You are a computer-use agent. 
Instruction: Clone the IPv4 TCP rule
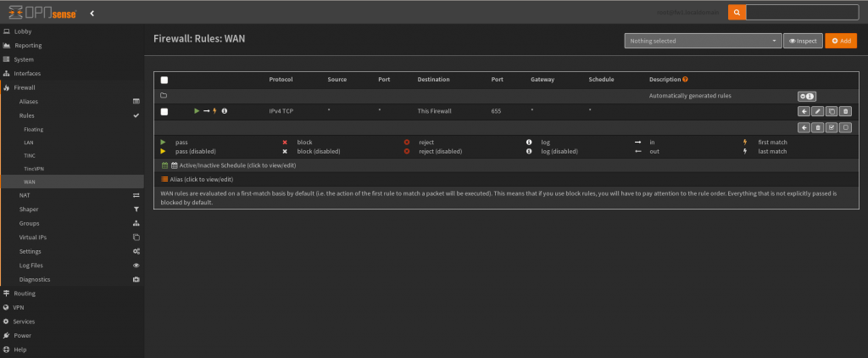coord(832,111)
